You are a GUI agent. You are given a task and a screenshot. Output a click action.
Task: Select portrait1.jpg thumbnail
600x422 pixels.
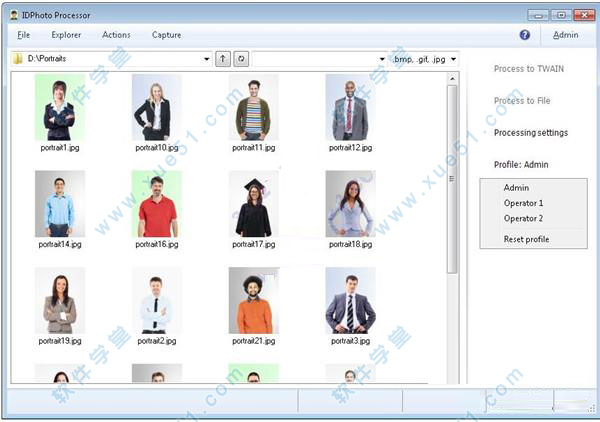pyautogui.click(x=60, y=107)
